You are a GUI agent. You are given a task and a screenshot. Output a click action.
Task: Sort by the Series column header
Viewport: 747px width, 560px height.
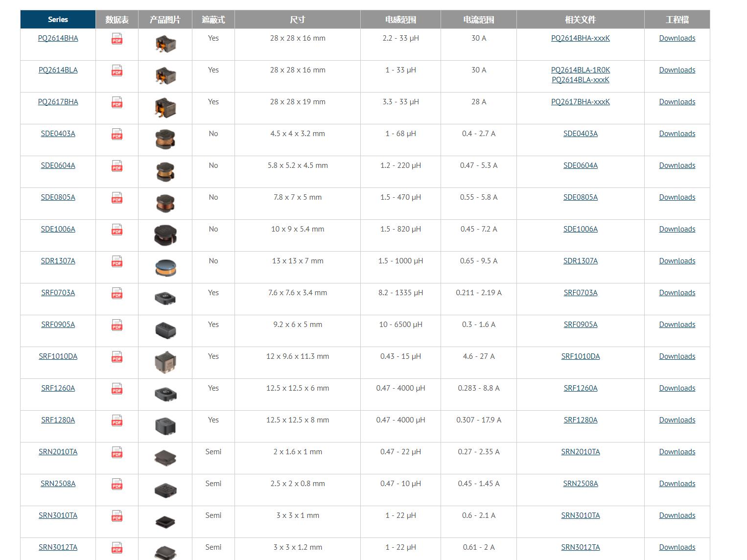[x=58, y=20]
